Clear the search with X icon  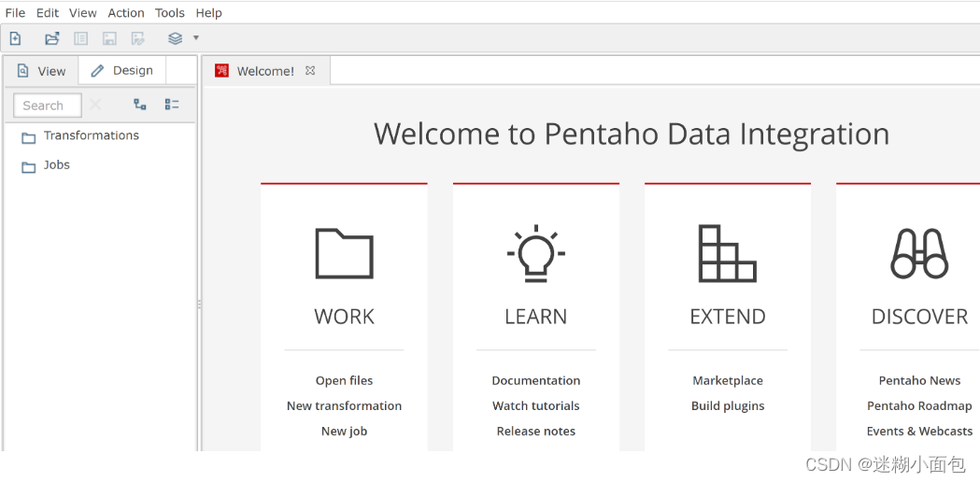coord(95,105)
